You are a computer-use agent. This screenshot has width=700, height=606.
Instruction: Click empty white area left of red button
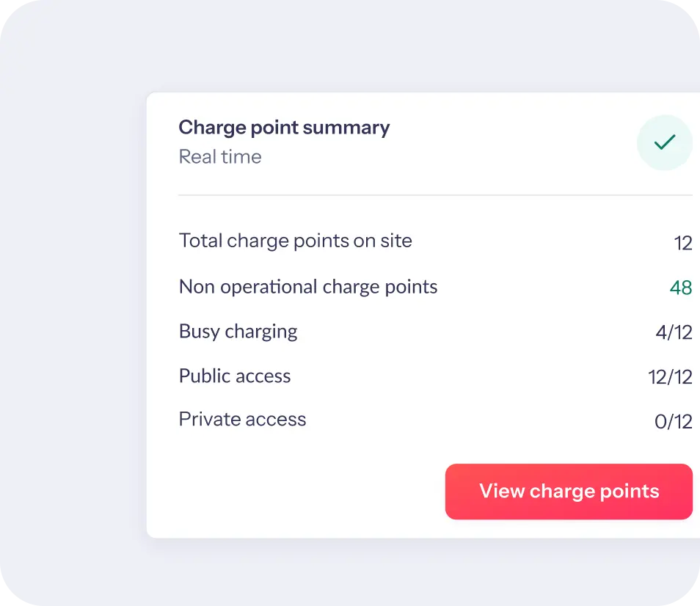pos(295,492)
